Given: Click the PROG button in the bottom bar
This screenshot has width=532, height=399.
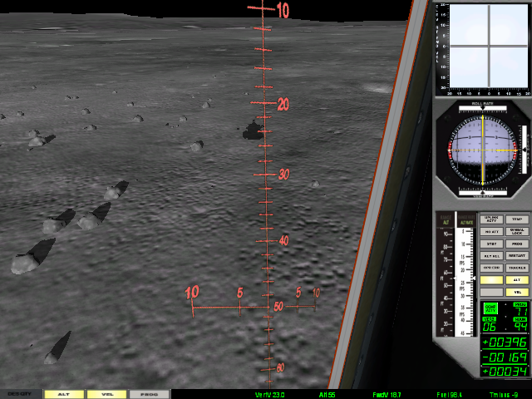Looking at the screenshot, I should pos(150,394).
